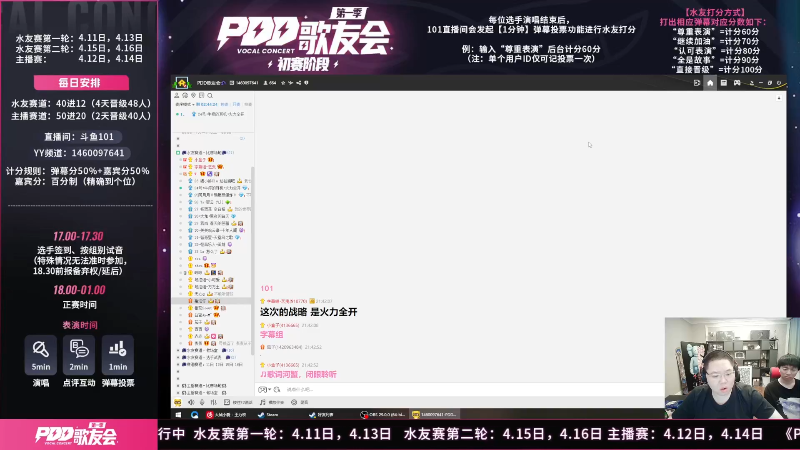Image resolution: width=800 pixels, height=450 pixels.
Task: Click the PDD歌友会 channel name in title bar
Action: pyautogui.click(x=211, y=83)
